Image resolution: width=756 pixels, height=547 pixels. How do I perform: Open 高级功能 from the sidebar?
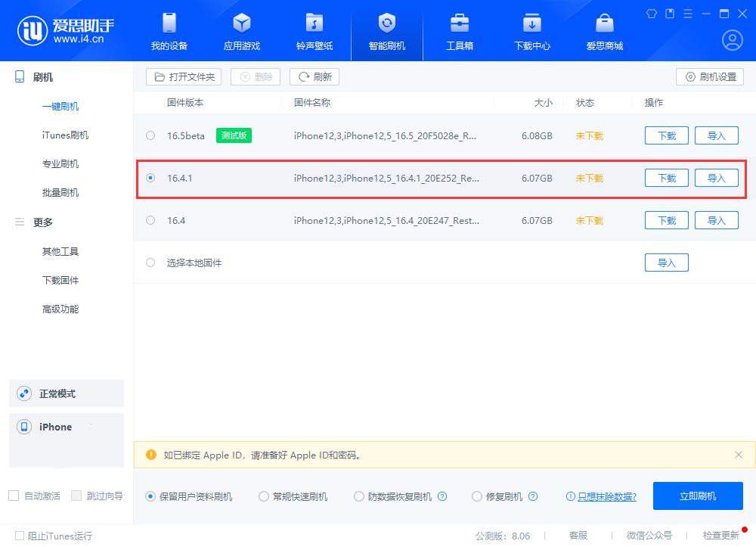pos(60,309)
